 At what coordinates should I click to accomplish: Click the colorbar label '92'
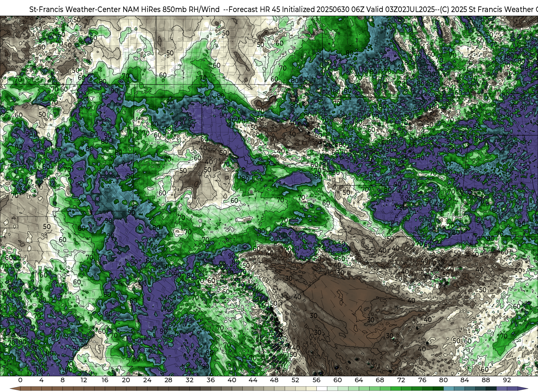(x=507, y=380)
